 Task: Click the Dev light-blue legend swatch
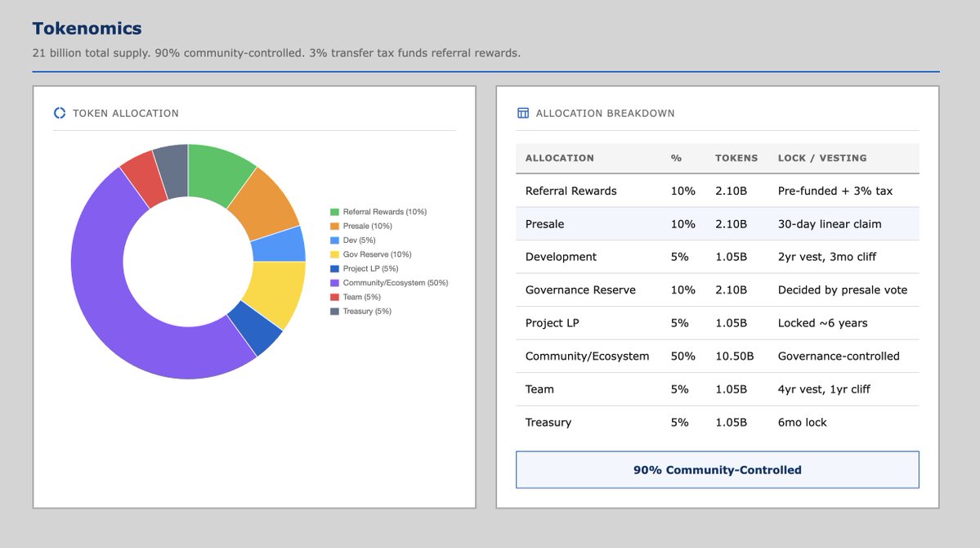[x=334, y=240]
